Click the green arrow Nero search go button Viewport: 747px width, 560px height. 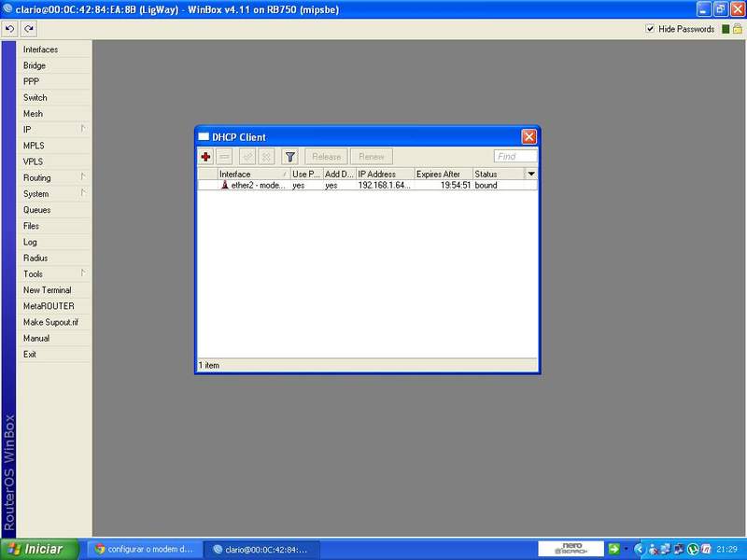613,549
